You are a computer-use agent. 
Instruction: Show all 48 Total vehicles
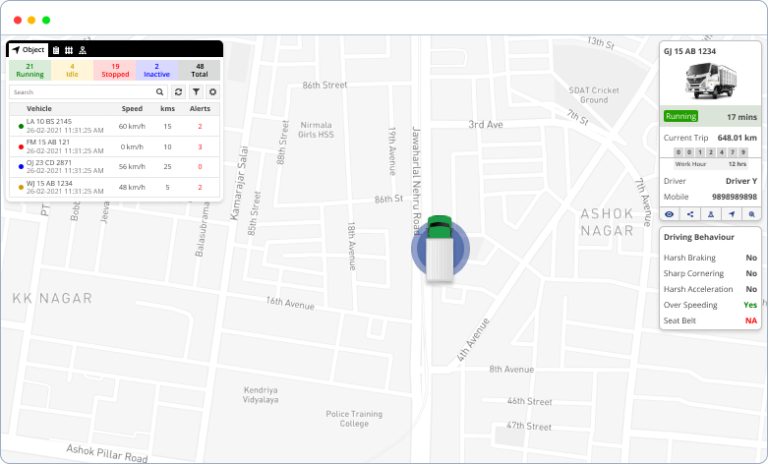coord(199,70)
